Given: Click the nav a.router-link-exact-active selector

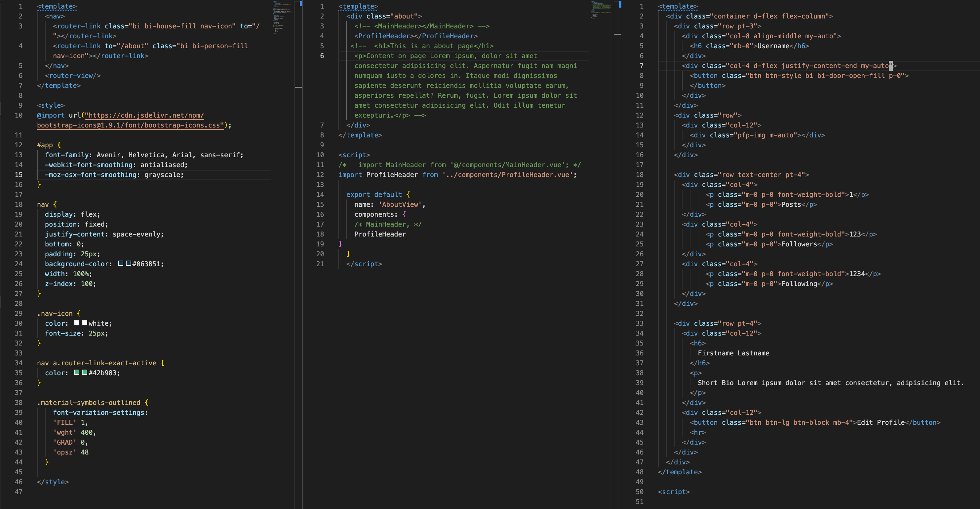Looking at the screenshot, I should point(97,363).
